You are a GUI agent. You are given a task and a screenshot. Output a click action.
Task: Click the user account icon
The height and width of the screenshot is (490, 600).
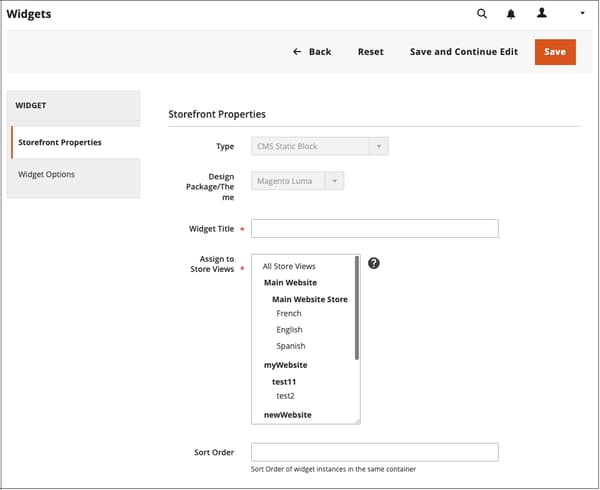tap(542, 14)
